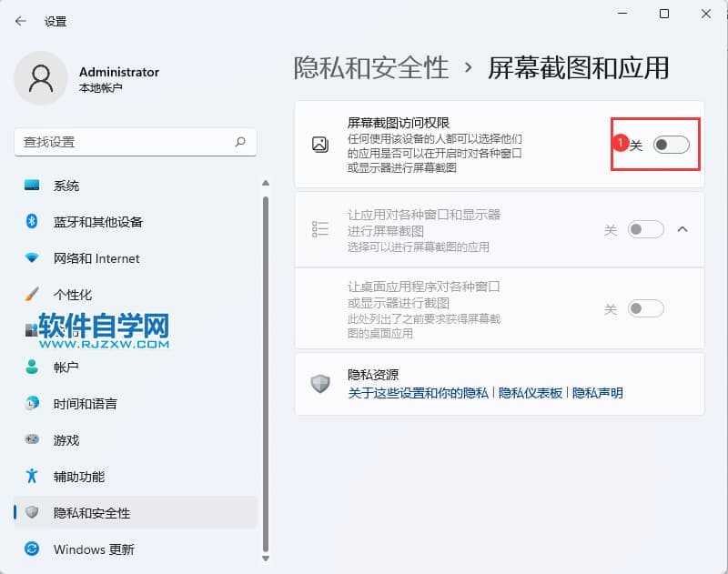The width and height of the screenshot is (728, 574).
Task: Select 游戏 in the sidebar
Action: (x=66, y=440)
